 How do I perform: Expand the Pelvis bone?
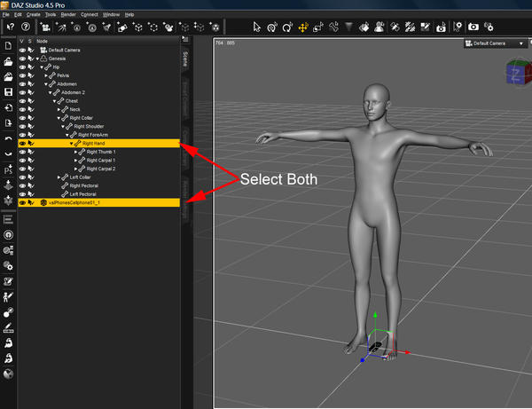pos(46,75)
